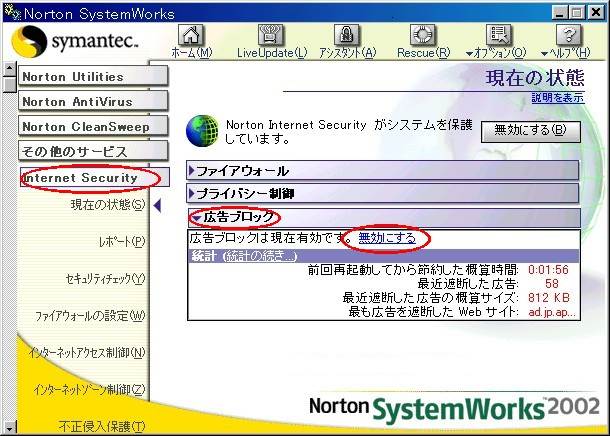Click the Norton SystemWorks title bar icon
610x436 pixels.
pos(12,12)
